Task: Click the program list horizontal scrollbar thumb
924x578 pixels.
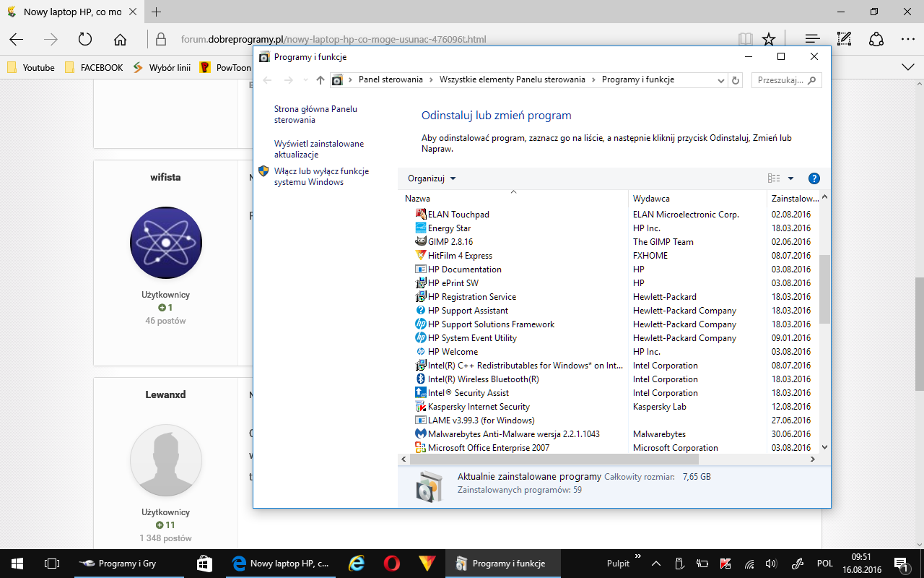Action: 554,459
